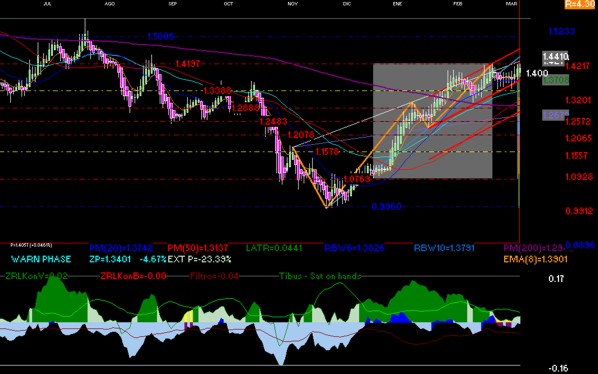Click the PM(50)=1.3137 indicator readout
Image resolution: width=598 pixels, height=374 pixels.
pyautogui.click(x=198, y=248)
